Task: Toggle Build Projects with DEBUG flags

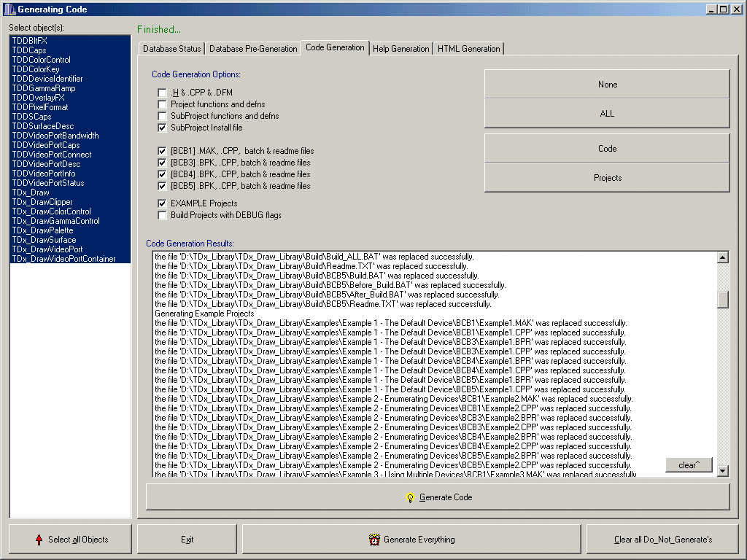Action: pyautogui.click(x=162, y=215)
